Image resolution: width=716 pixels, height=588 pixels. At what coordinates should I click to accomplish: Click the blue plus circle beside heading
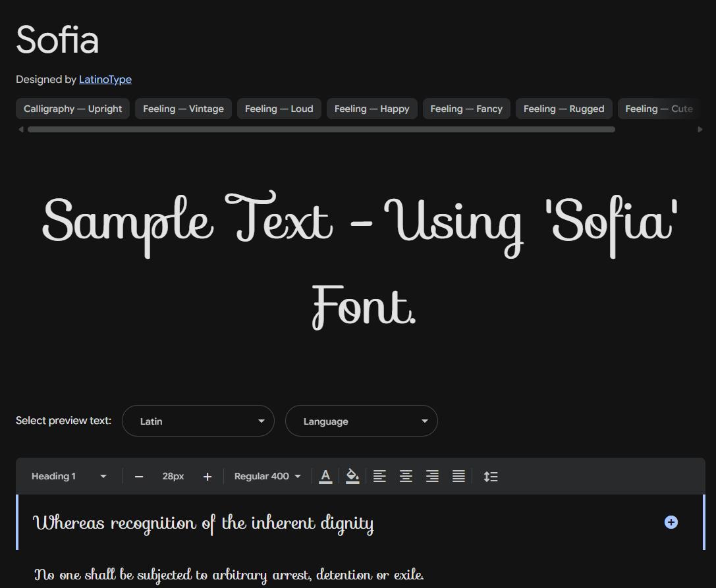[x=671, y=522]
